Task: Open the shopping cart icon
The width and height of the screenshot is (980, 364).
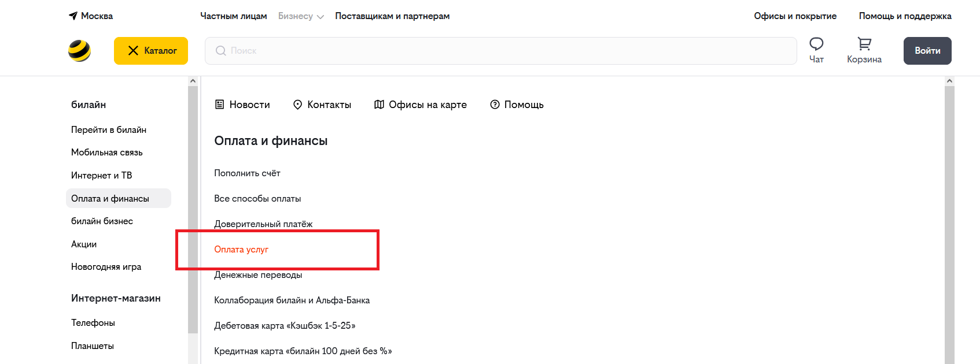Action: tap(864, 44)
